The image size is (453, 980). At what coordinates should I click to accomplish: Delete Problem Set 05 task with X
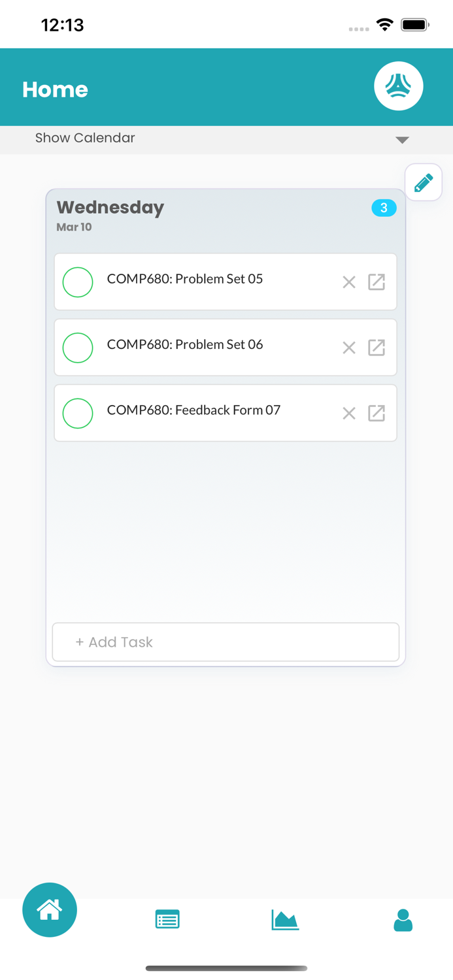pyautogui.click(x=349, y=282)
